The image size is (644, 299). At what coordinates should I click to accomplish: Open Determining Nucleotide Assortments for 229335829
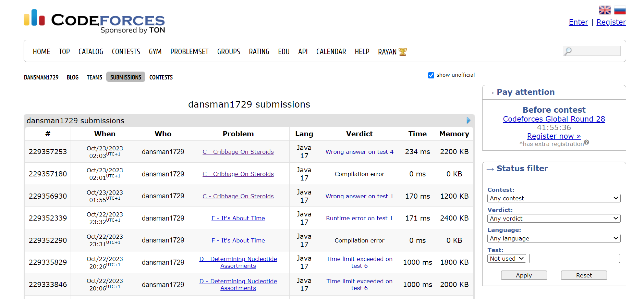coord(238,262)
